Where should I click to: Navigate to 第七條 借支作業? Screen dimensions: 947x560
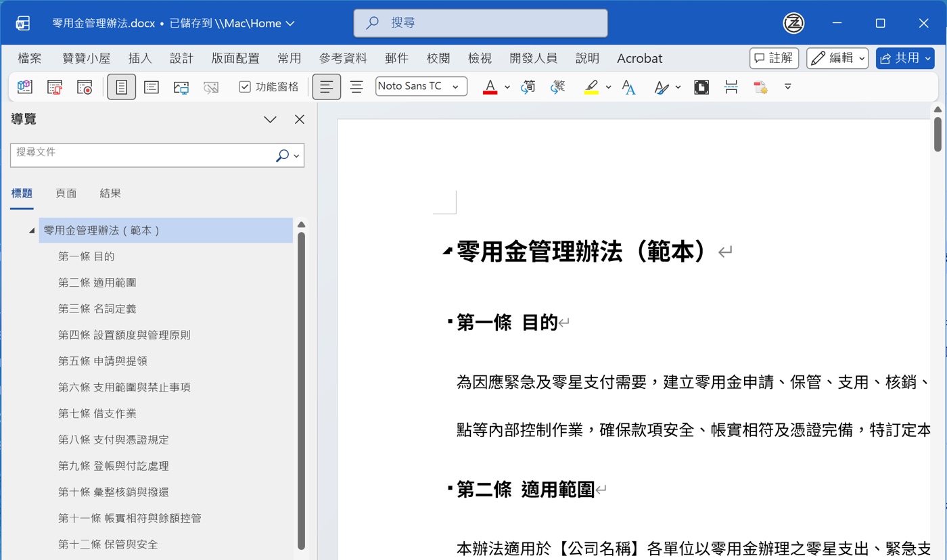point(97,414)
